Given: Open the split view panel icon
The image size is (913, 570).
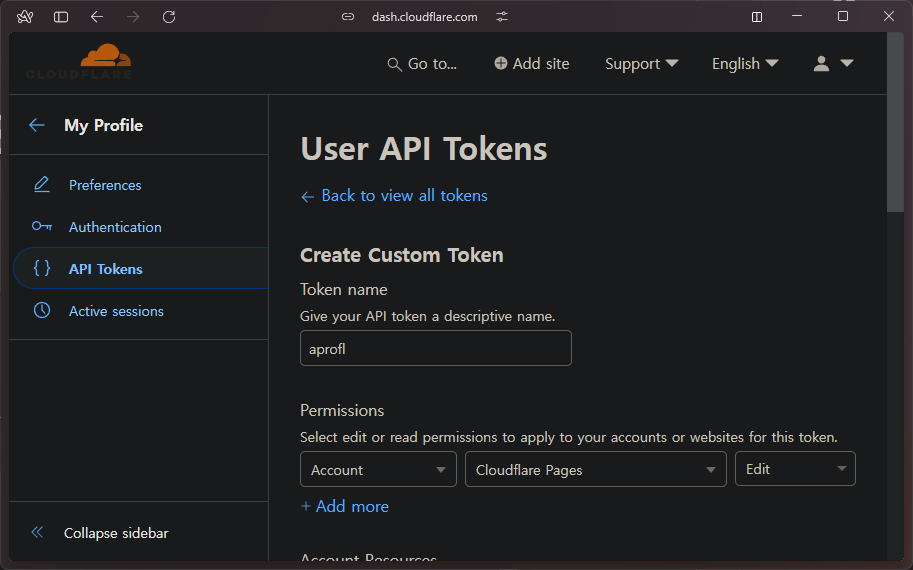Looking at the screenshot, I should click(757, 17).
